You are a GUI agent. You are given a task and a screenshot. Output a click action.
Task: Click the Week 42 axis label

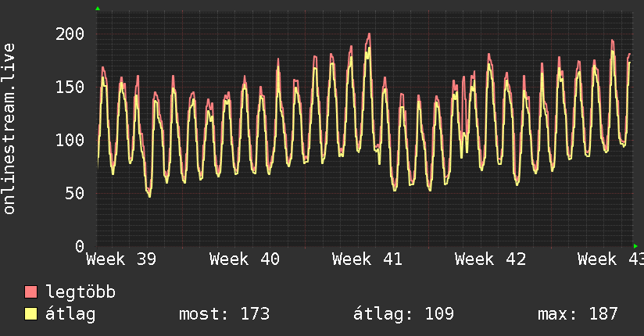pyautogui.click(x=490, y=259)
